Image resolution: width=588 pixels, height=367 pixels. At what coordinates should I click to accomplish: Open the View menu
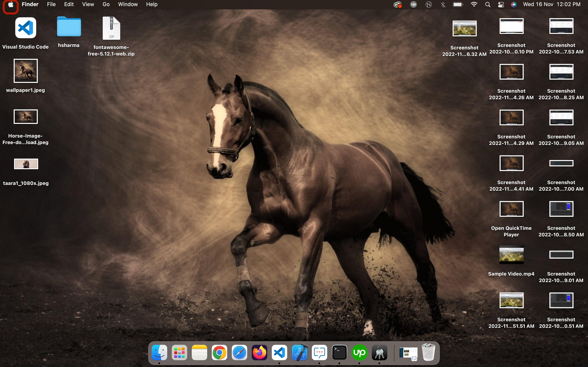[x=88, y=4]
